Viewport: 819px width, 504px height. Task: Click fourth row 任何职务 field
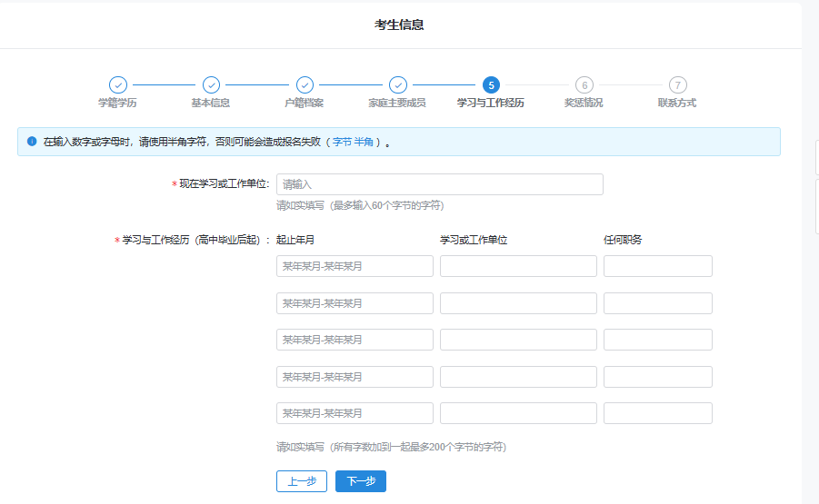658,377
